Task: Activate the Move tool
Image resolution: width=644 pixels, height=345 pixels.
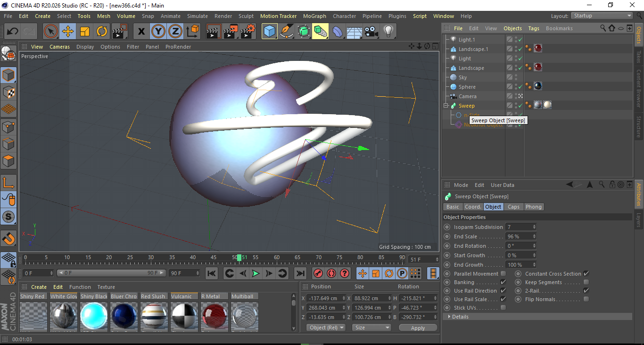Action: [x=68, y=32]
